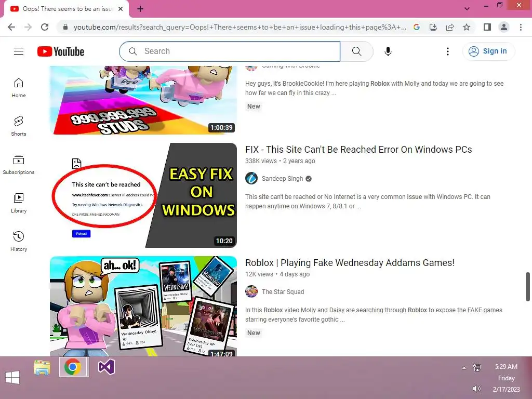Close the Oops! There seems tab
The height and width of the screenshot is (399, 532).
click(121, 9)
